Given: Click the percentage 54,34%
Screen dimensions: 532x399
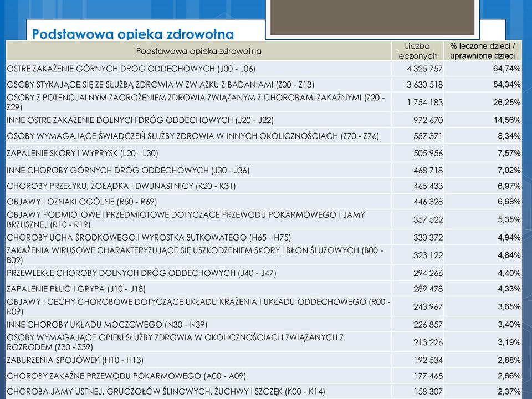Looking at the screenshot, I should [507, 84].
